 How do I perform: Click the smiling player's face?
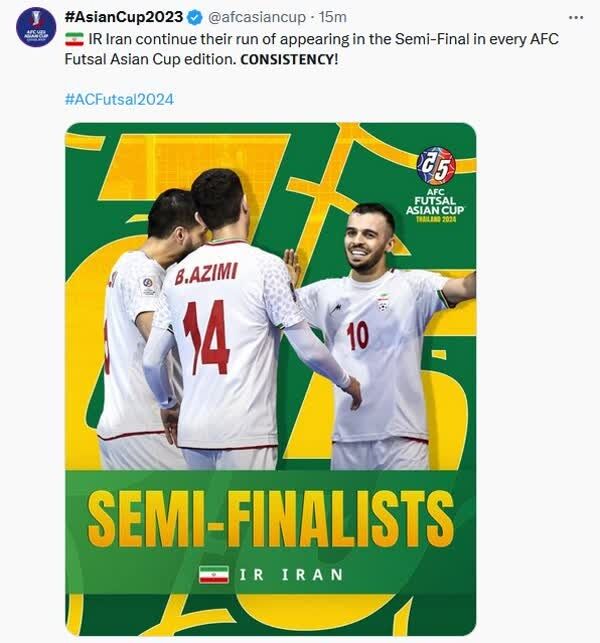(x=369, y=238)
